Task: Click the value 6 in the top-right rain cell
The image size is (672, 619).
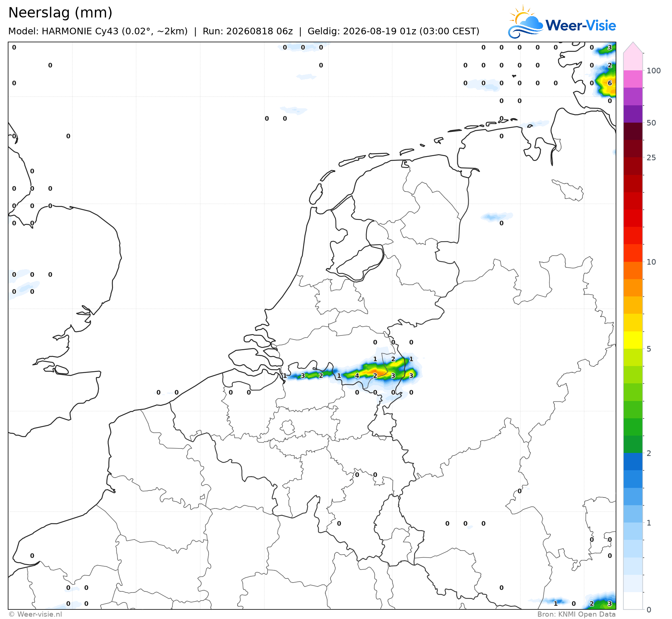Action: [610, 83]
